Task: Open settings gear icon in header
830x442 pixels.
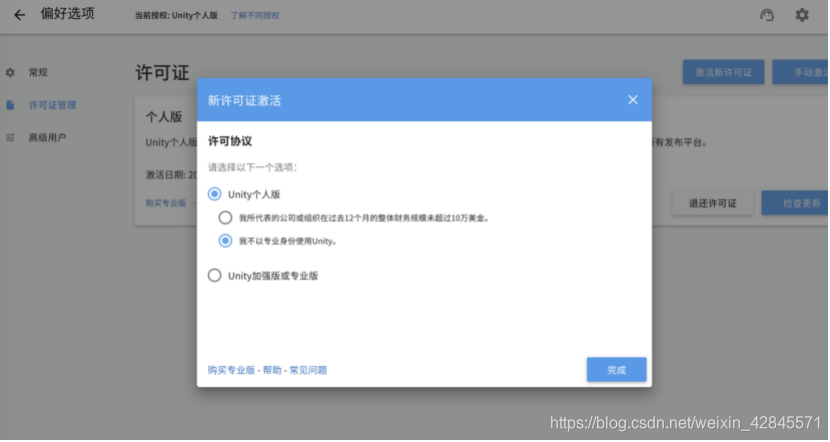Action: 802,15
